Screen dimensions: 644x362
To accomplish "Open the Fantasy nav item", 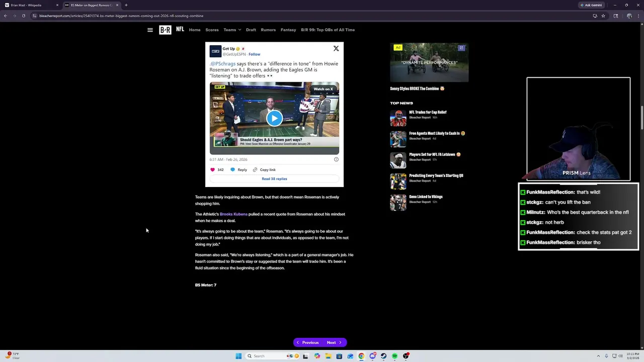I will tap(288, 30).
